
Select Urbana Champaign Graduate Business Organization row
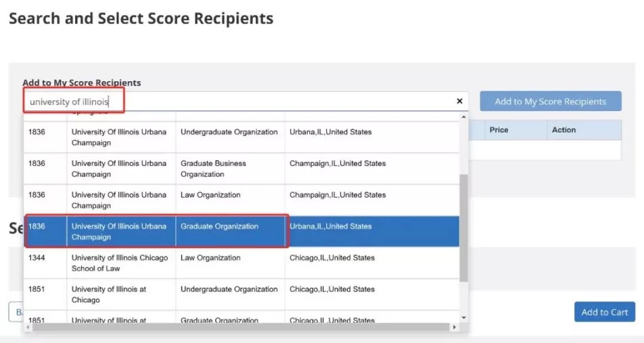241,169
